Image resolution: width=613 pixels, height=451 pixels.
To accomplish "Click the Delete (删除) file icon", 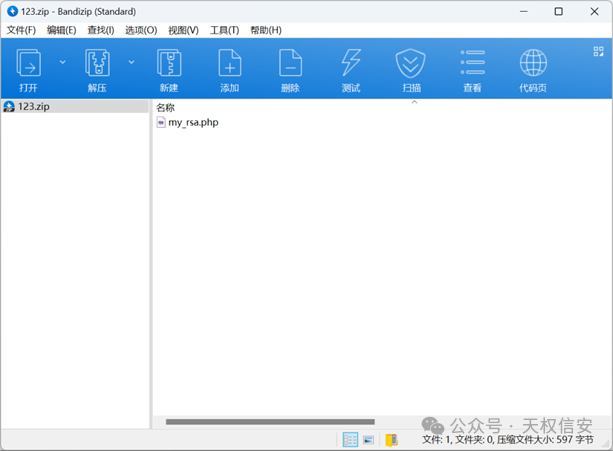I will pos(290,63).
